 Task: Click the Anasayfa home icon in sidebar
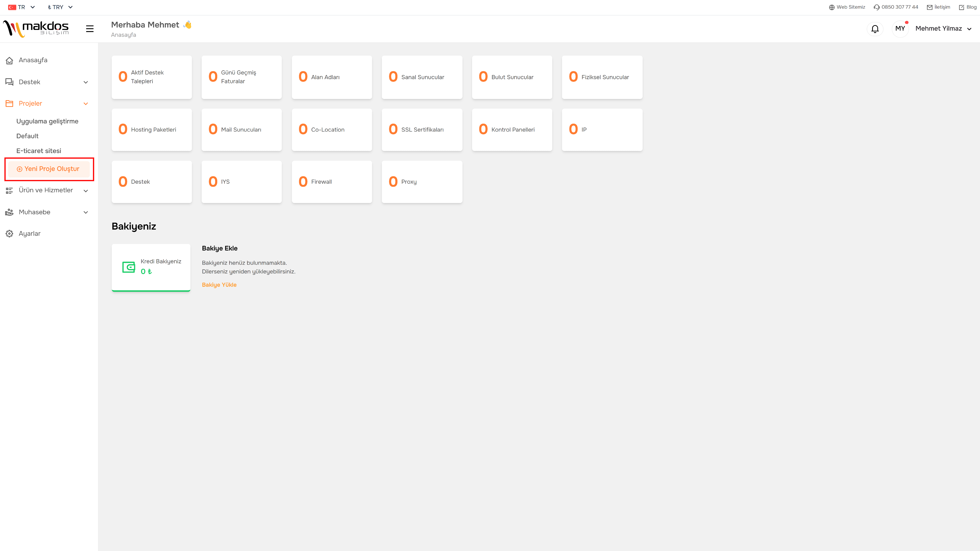(x=10, y=61)
